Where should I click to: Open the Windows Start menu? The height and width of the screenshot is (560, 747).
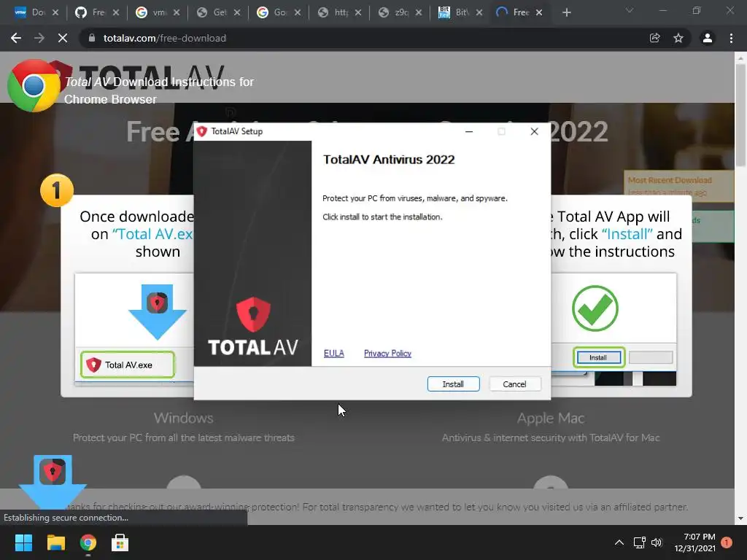coord(23,542)
